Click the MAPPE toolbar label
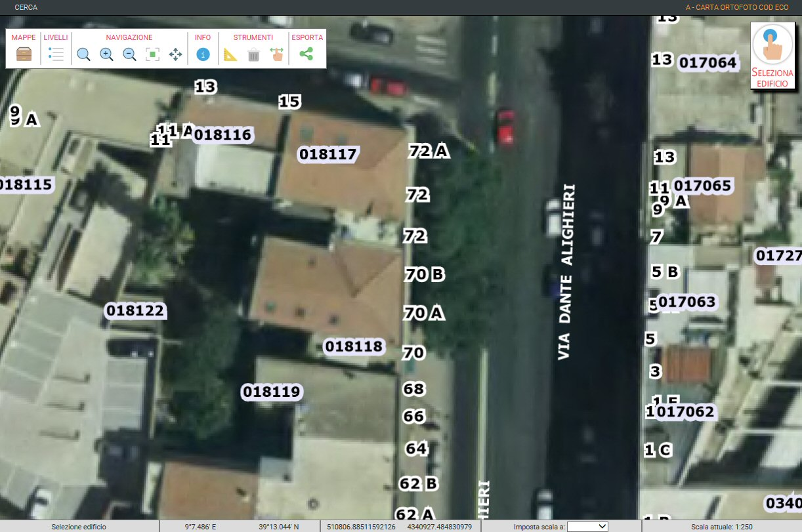Screen dimensions: 802x532 click(x=24, y=37)
